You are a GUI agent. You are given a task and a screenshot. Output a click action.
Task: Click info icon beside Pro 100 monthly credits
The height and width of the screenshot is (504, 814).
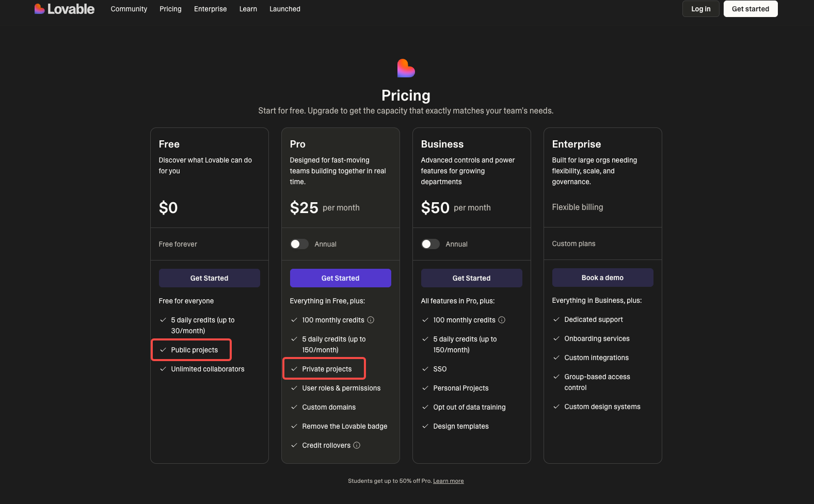point(371,320)
